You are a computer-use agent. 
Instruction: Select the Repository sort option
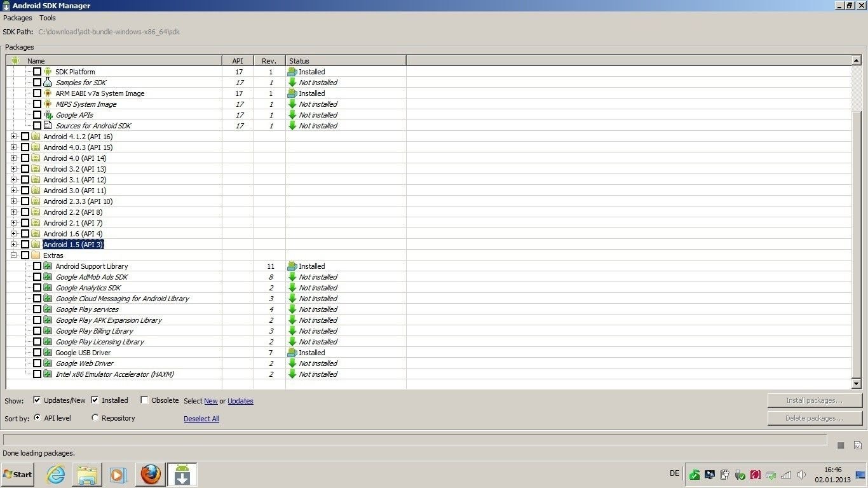pyautogui.click(x=95, y=418)
